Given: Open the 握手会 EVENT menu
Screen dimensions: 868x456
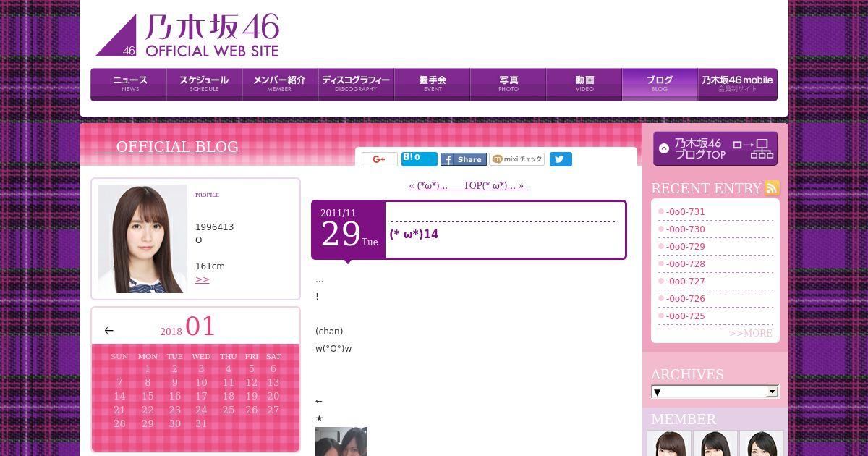Looking at the screenshot, I should pos(432,84).
